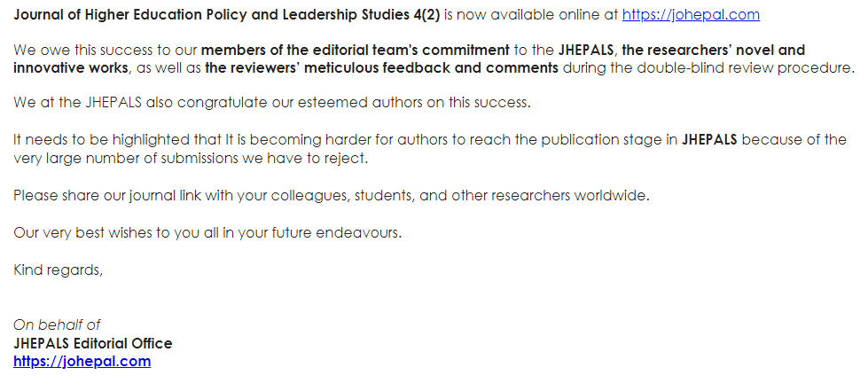Open the johepal.com link in the first sentence
This screenshot has width=868, height=391.
tap(691, 14)
